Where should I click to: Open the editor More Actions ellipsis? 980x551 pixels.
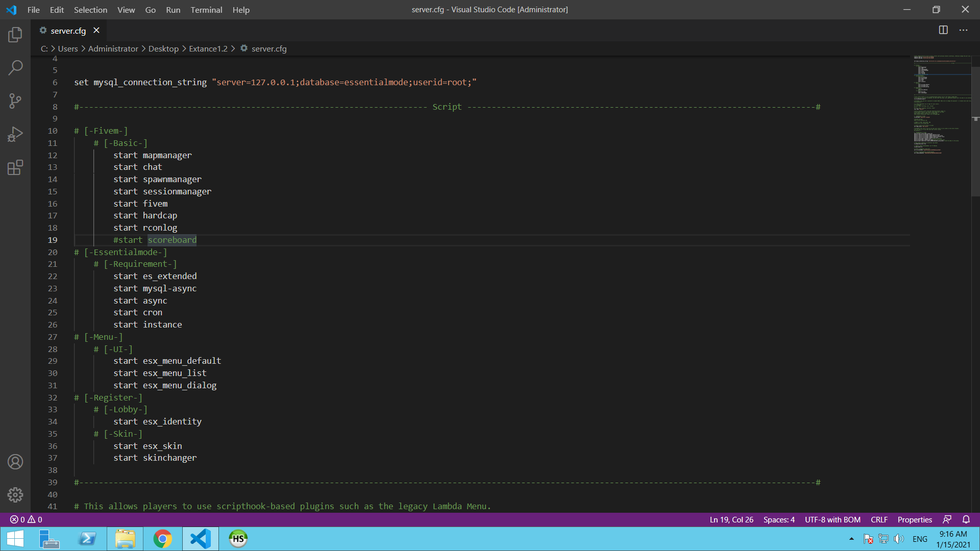click(963, 30)
